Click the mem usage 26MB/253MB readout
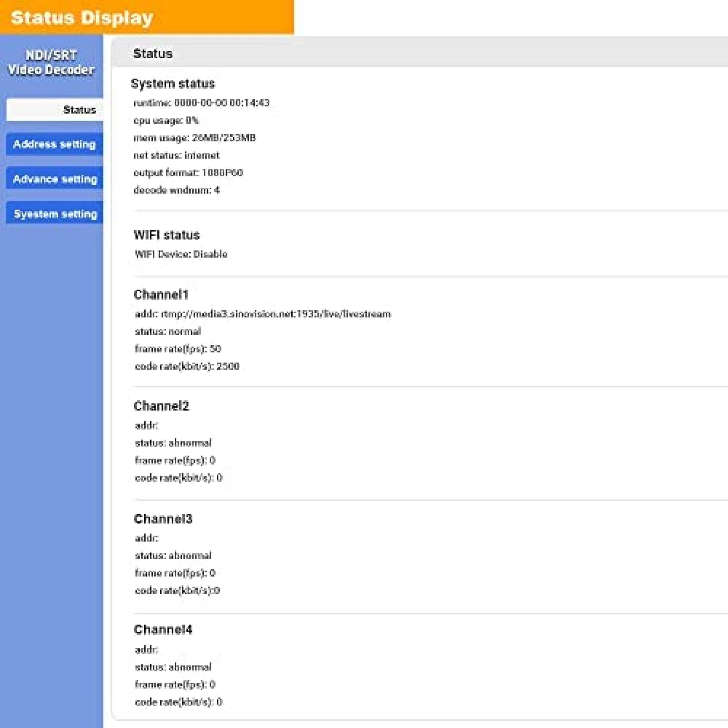This screenshot has width=728, height=728. (195, 137)
